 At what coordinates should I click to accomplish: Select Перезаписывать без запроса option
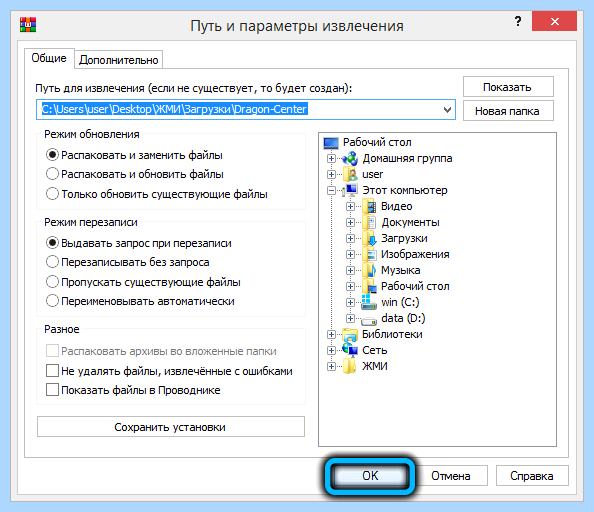pyautogui.click(x=52, y=262)
